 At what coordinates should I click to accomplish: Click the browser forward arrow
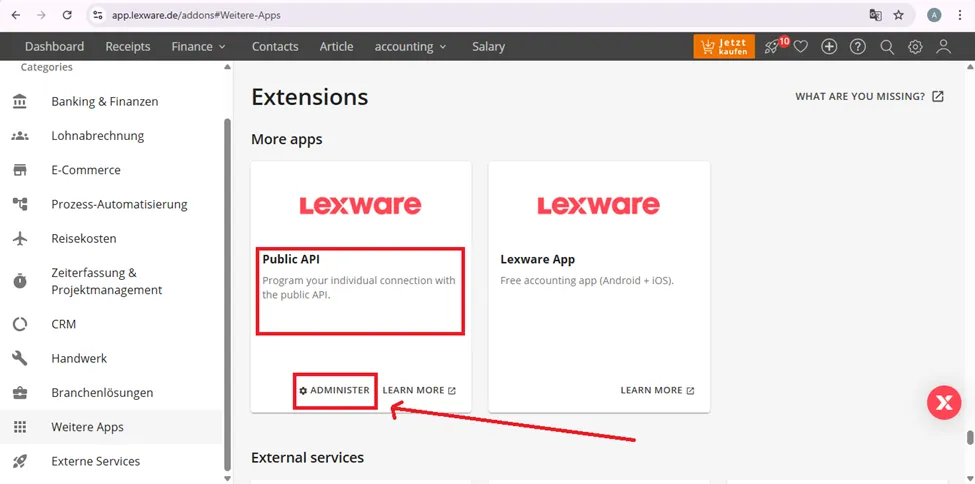point(41,15)
